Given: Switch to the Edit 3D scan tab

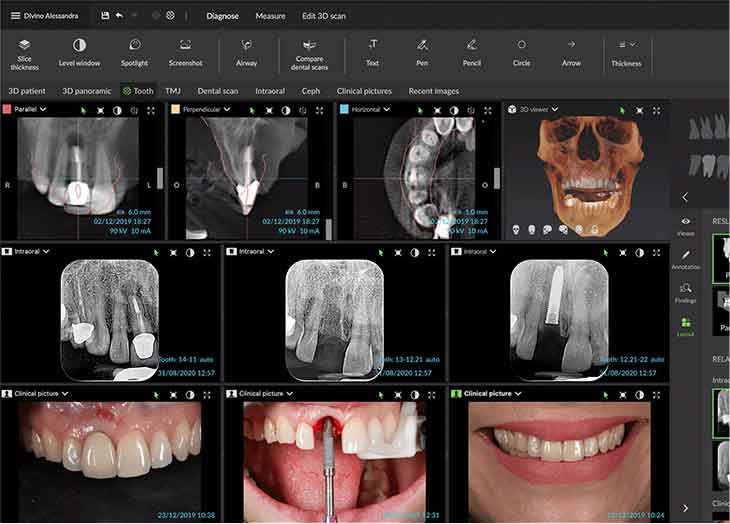Looking at the screenshot, I should 324,16.
